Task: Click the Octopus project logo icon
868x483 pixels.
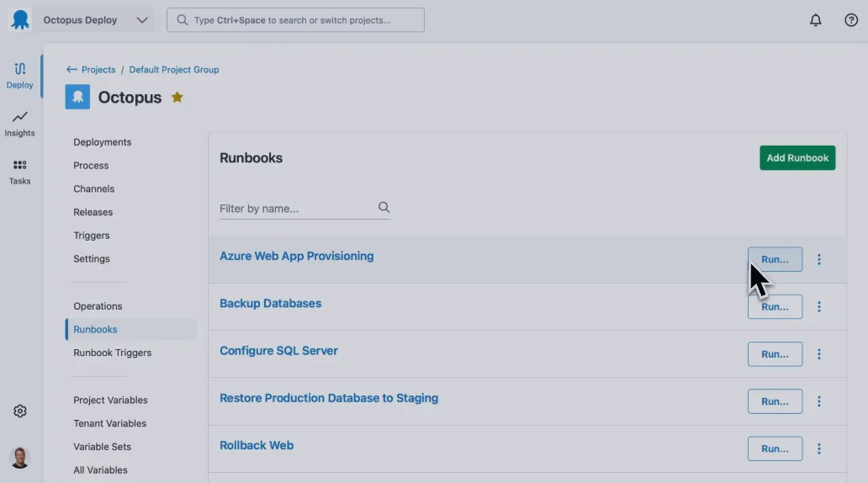Action: pyautogui.click(x=77, y=98)
